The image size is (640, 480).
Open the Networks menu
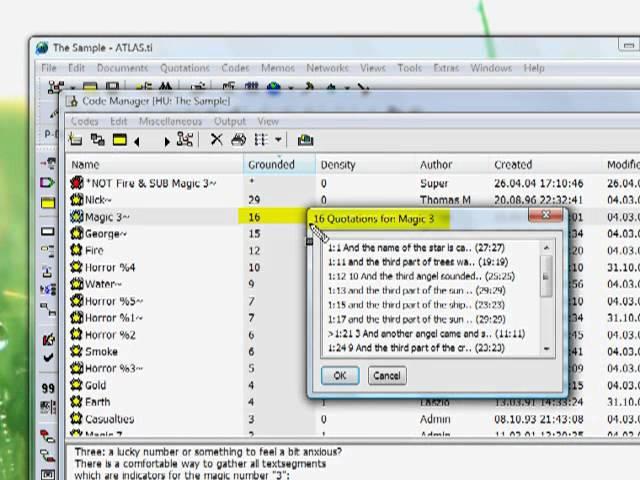point(328,68)
